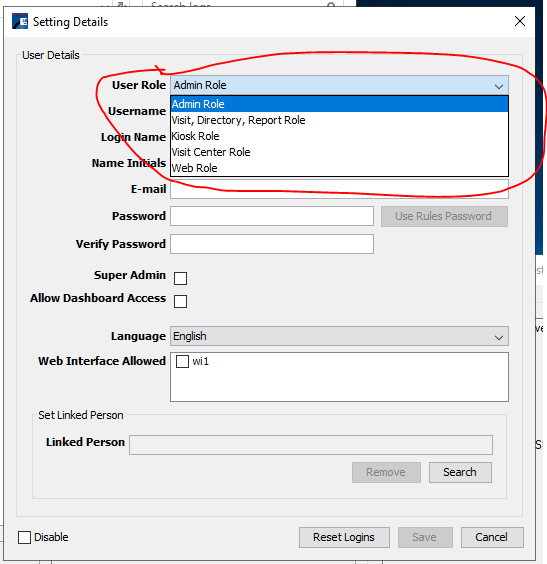The height and width of the screenshot is (564, 547).
Task: Click the Reset Logins button
Action: point(344,537)
